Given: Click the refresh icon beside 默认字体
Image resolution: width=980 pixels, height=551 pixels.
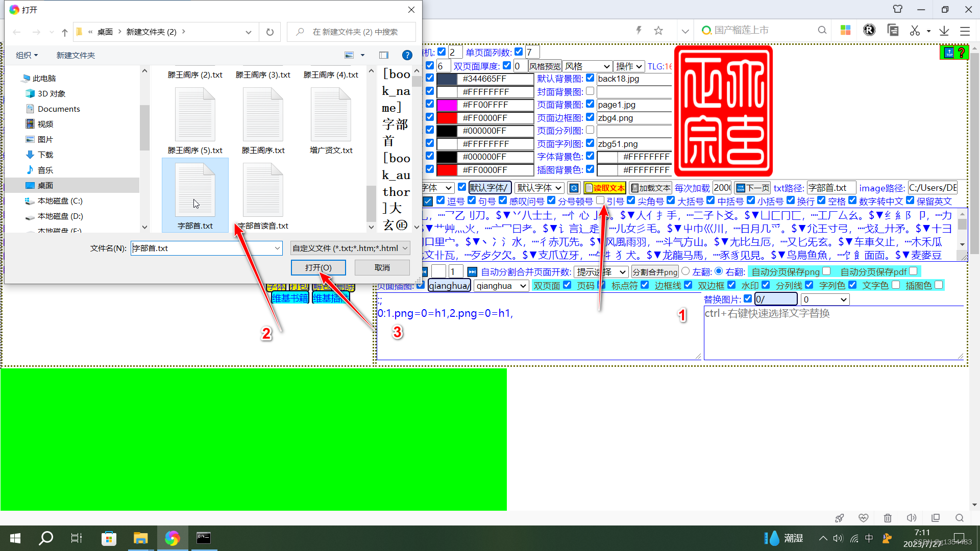Looking at the screenshot, I should tap(574, 188).
